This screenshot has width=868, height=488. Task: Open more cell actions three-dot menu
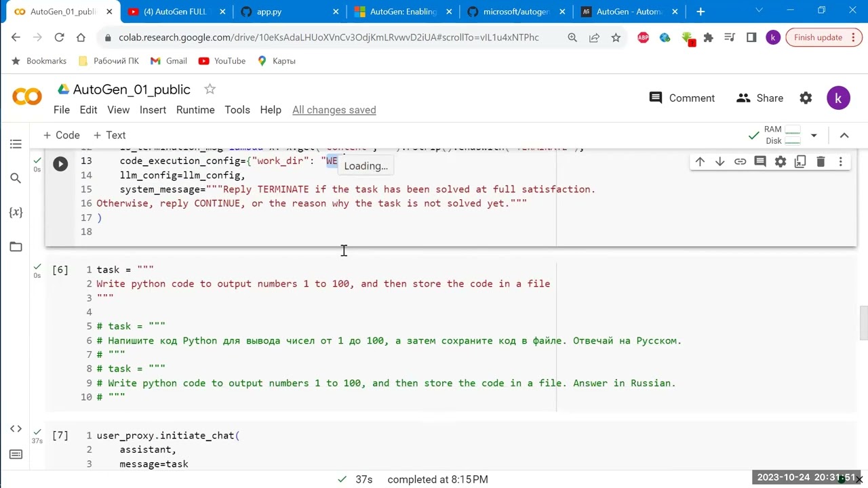coord(841,161)
